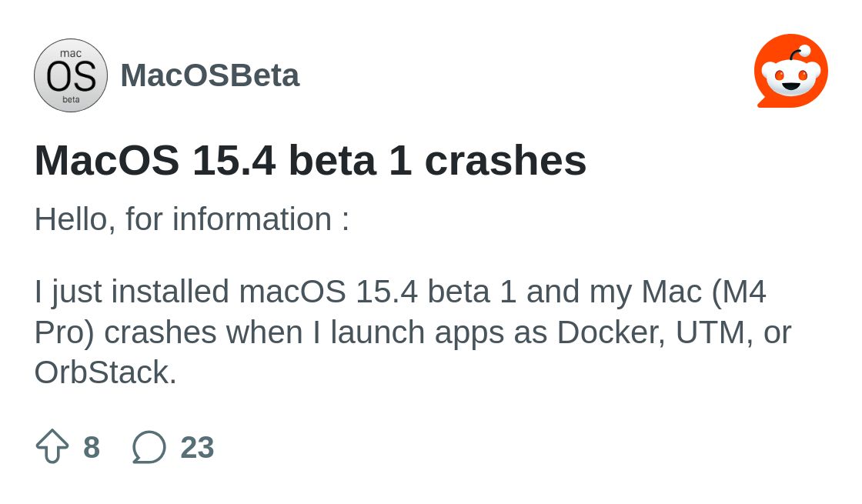This screenshot has width=862, height=504.
Task: Click the word 'installed' in the post body
Action: (x=170, y=292)
